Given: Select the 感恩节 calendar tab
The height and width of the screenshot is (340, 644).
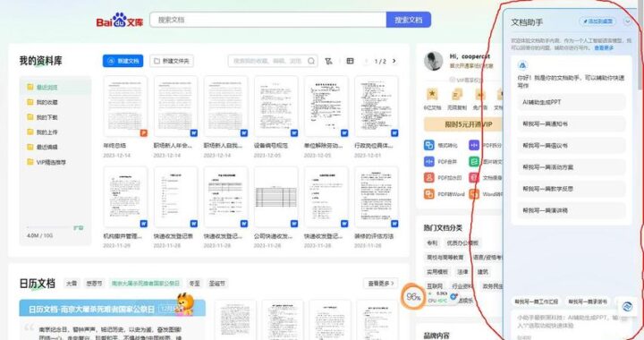Looking at the screenshot, I should click(x=94, y=284).
